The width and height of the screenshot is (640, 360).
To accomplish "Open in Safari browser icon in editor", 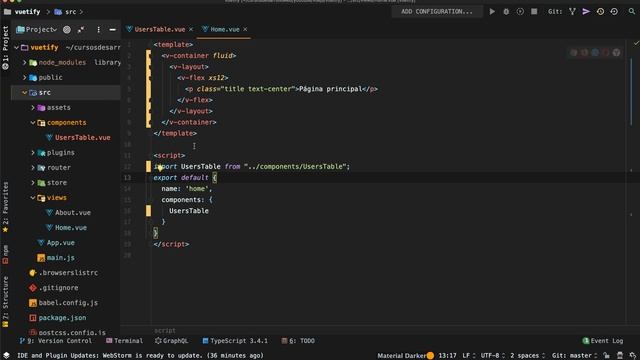I will click(595, 52).
